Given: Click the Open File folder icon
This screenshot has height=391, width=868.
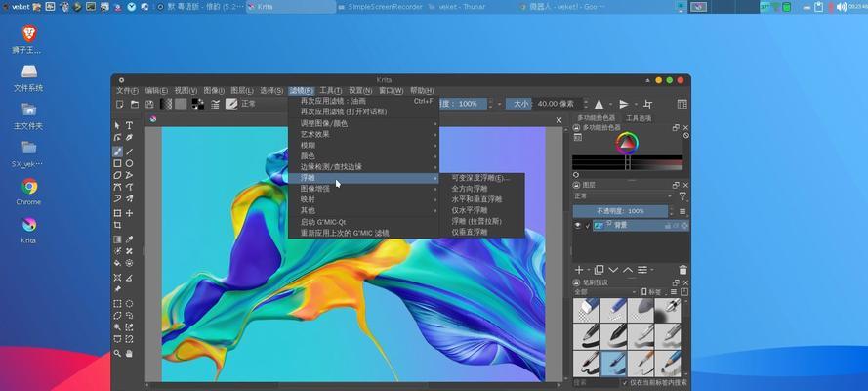Looking at the screenshot, I should (x=135, y=105).
